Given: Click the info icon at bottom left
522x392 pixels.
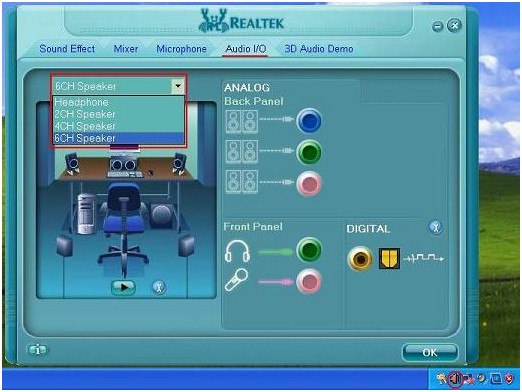Looking at the screenshot, I should 37,350.
